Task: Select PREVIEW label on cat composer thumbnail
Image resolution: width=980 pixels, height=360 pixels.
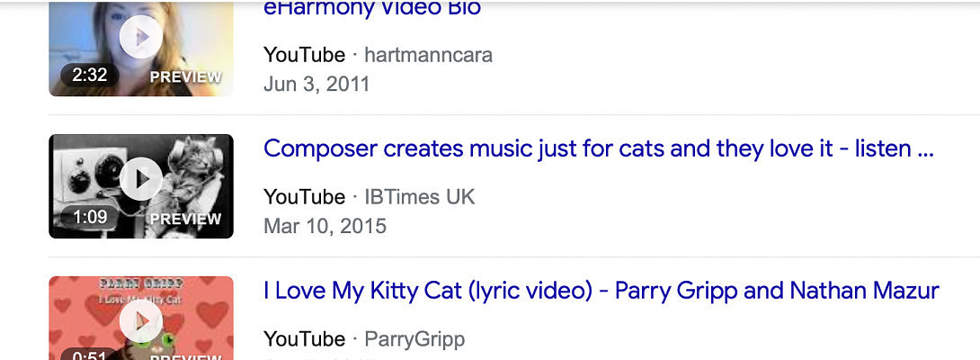Action: 185,219
